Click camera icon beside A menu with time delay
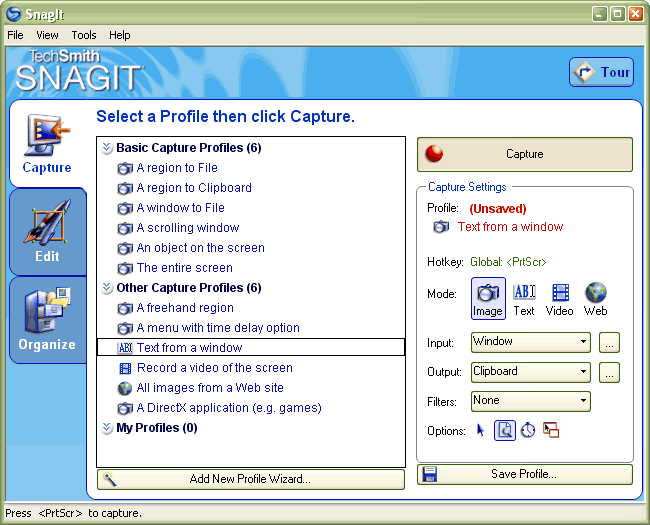 click(125, 328)
